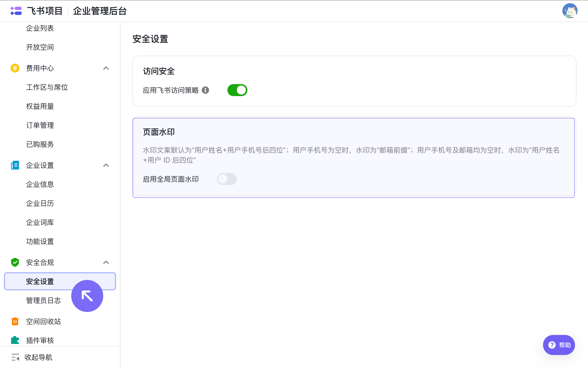Click the 应用飞书访问策略 label
The height and width of the screenshot is (368, 588).
171,90
